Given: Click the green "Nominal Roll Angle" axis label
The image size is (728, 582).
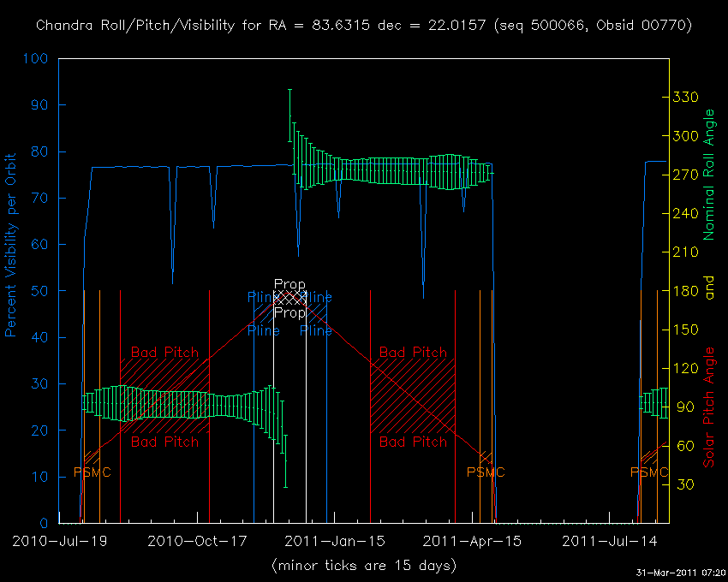Looking at the screenshot, I should (x=708, y=175).
